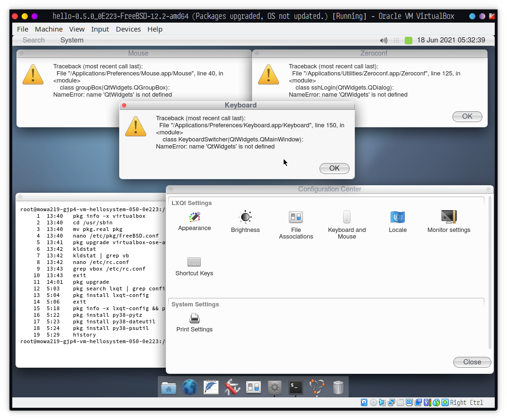Open the Shortcut Keys settings
Viewport: 507px width, 420px height.
(x=194, y=262)
